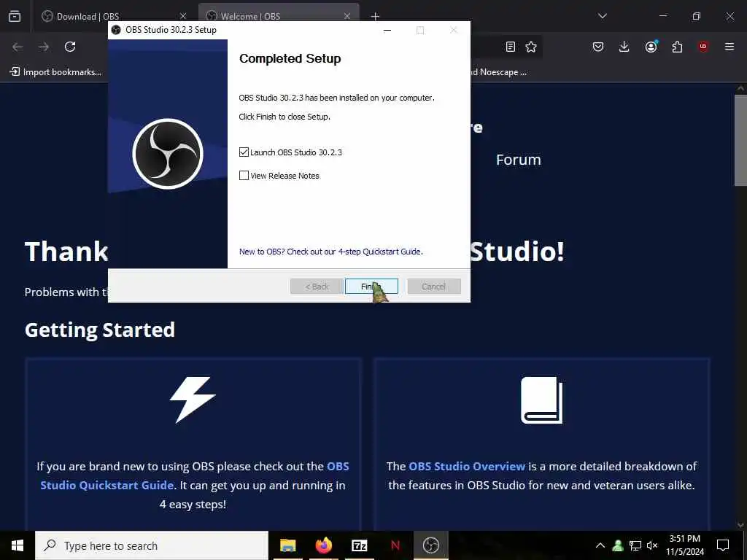Image resolution: width=747 pixels, height=560 pixels.
Task: Uncheck Launch OBS Studio 30.2.3 checkbox
Action: 244,152
